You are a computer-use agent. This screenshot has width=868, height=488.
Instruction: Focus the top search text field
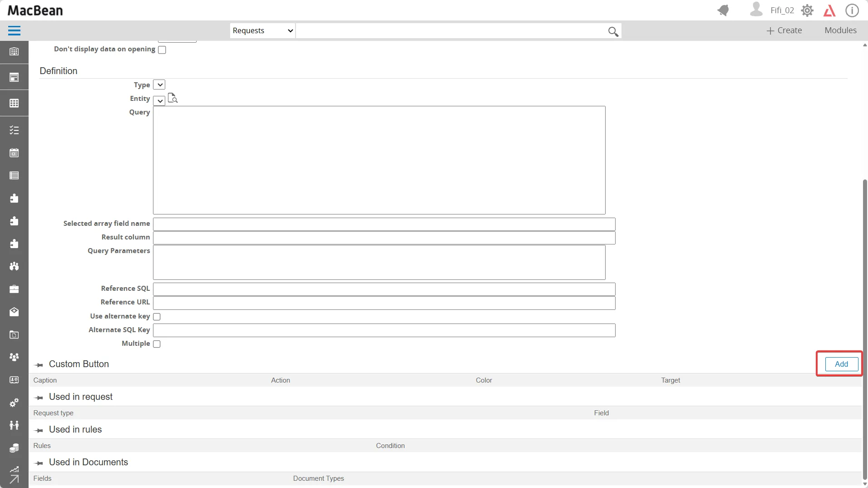452,30
